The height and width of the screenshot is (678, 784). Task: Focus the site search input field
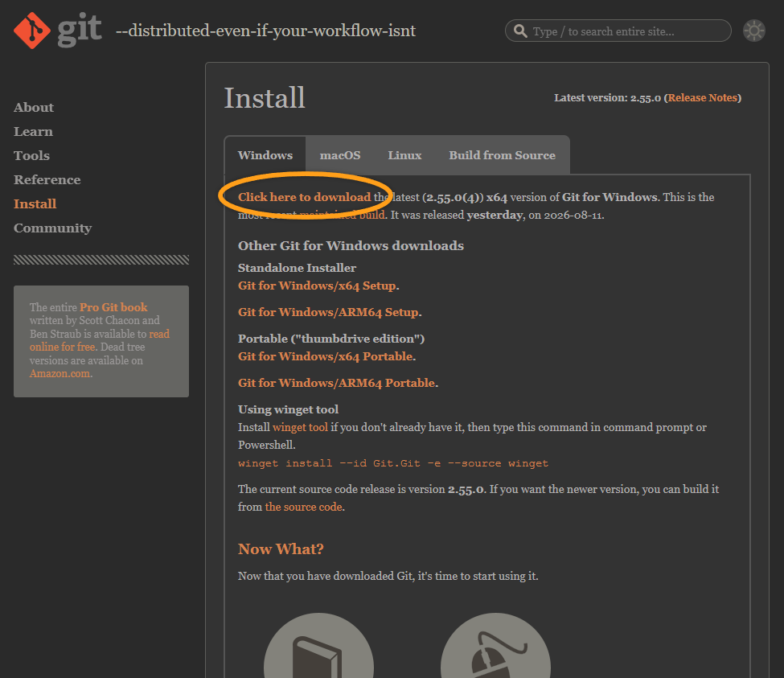coord(618,31)
